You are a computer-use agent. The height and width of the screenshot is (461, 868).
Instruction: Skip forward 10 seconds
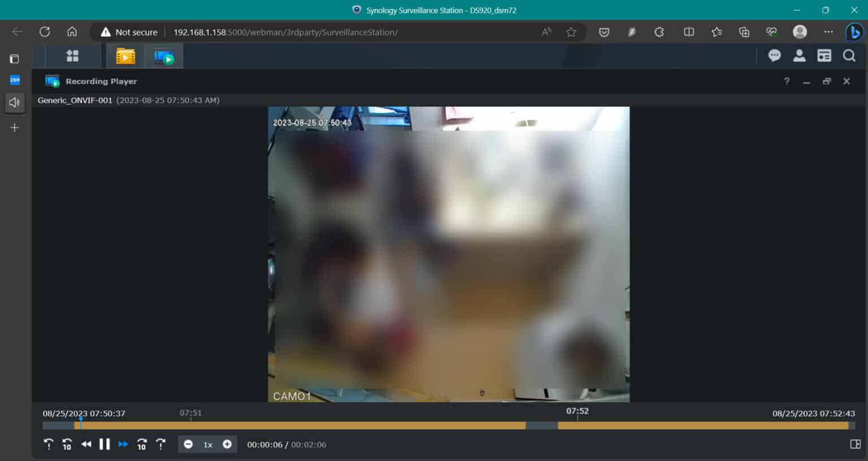coord(141,445)
